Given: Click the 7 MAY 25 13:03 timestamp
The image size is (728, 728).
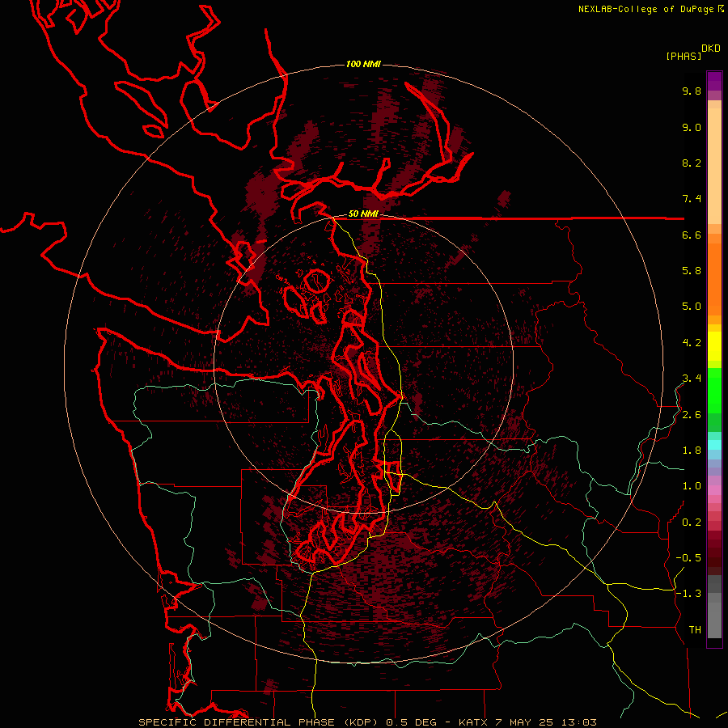Looking at the screenshot, I should pos(545,722).
